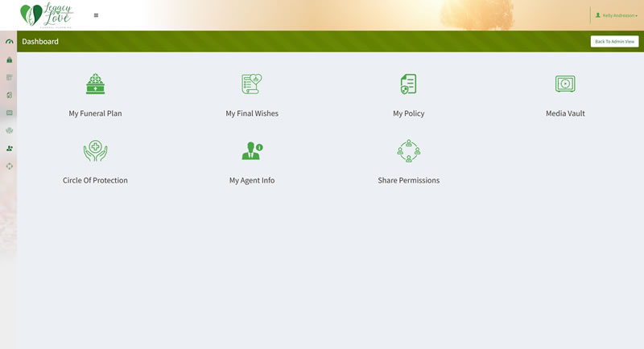
Task: Select the sidebar media vault icon
Action: tap(10, 113)
